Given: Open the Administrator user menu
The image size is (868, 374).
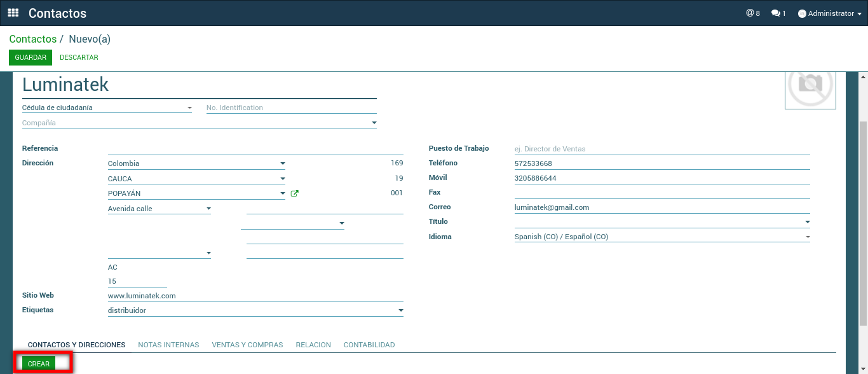Looking at the screenshot, I should coord(830,13).
